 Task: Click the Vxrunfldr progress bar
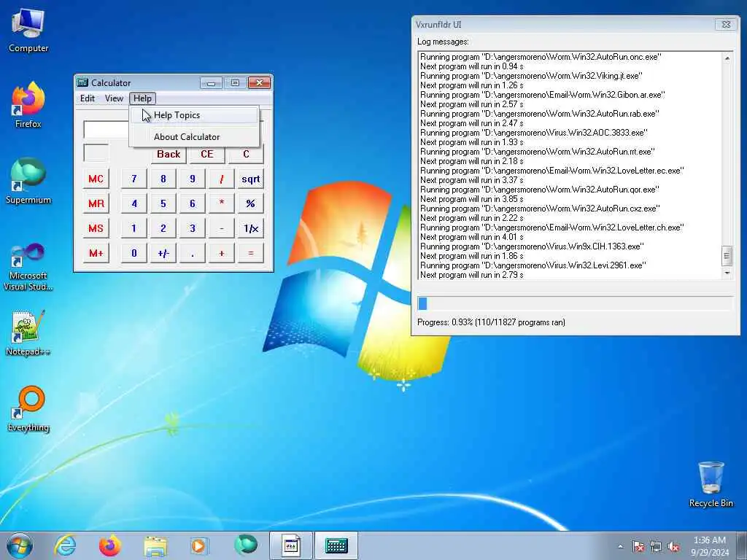[575, 303]
